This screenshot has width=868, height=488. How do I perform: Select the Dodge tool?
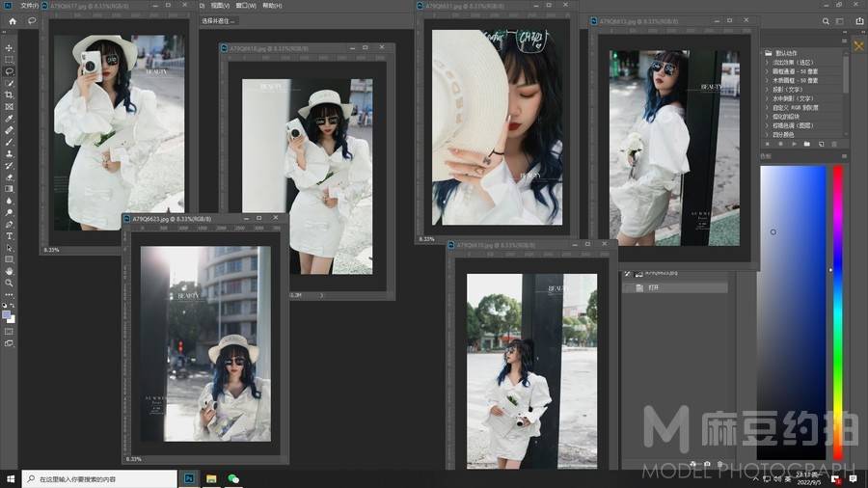point(9,212)
